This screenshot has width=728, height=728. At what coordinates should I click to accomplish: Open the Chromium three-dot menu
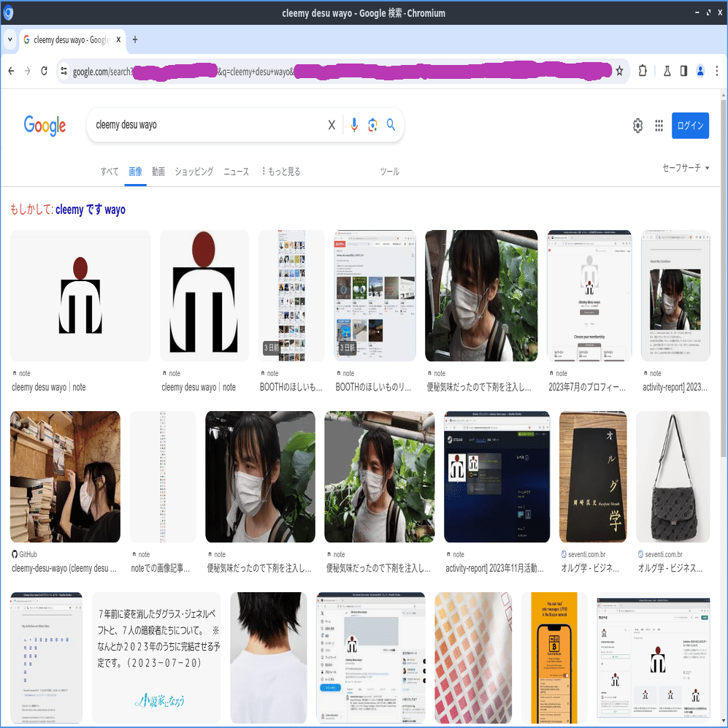717,71
